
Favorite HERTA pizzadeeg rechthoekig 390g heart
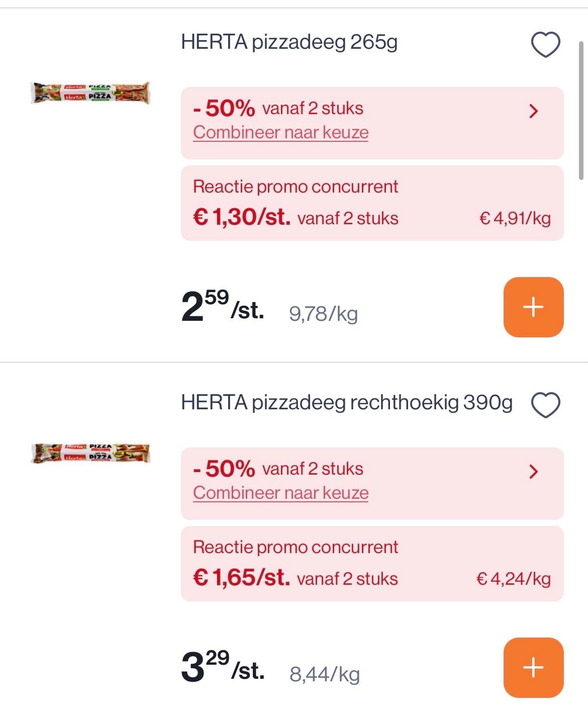pos(545,405)
